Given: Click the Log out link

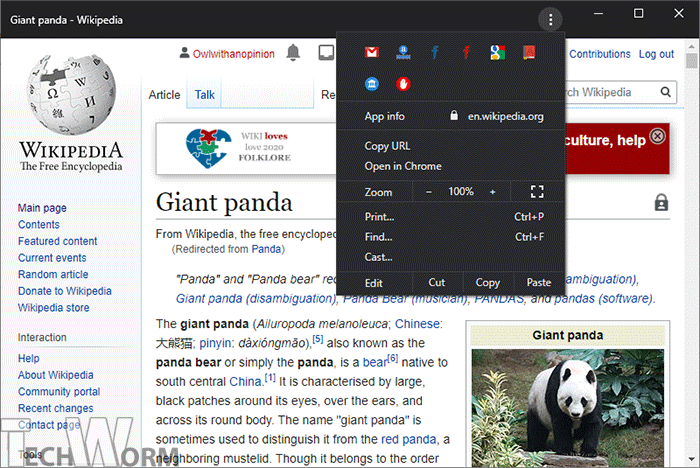Looking at the screenshot, I should tap(656, 54).
